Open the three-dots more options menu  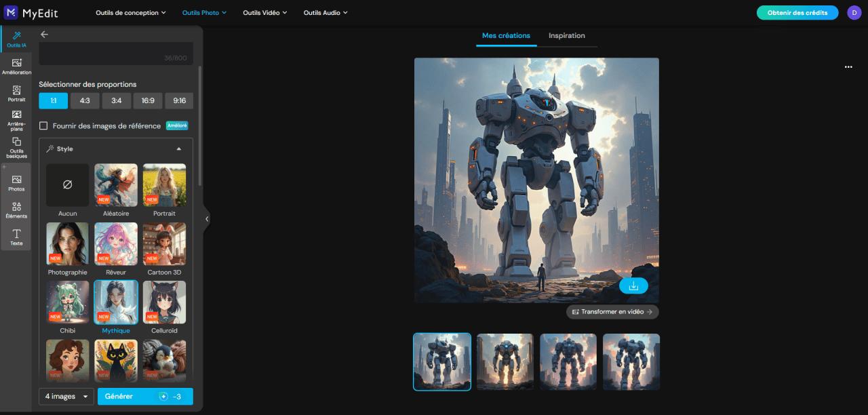tap(848, 67)
